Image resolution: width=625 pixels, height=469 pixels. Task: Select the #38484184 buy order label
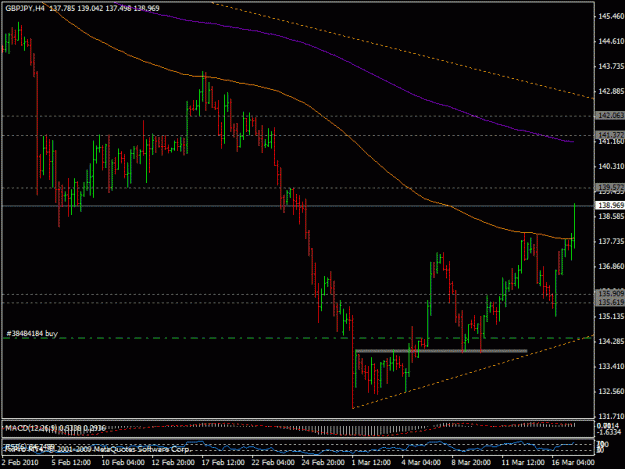point(32,333)
